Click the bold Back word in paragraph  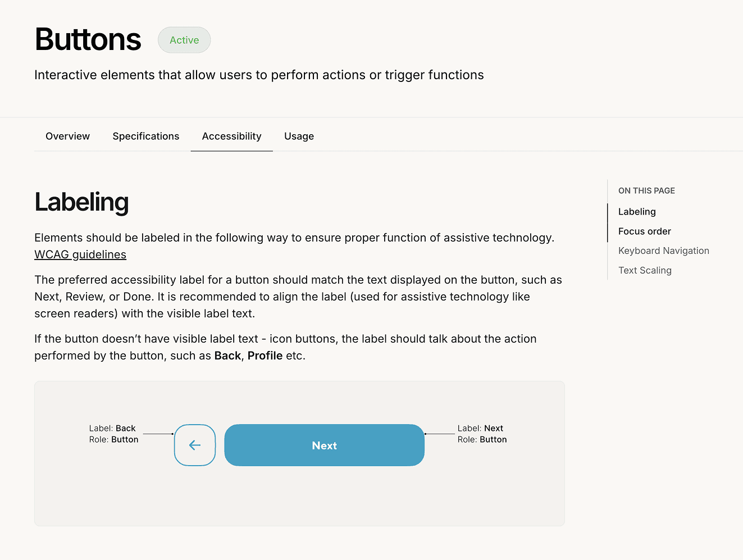(227, 356)
